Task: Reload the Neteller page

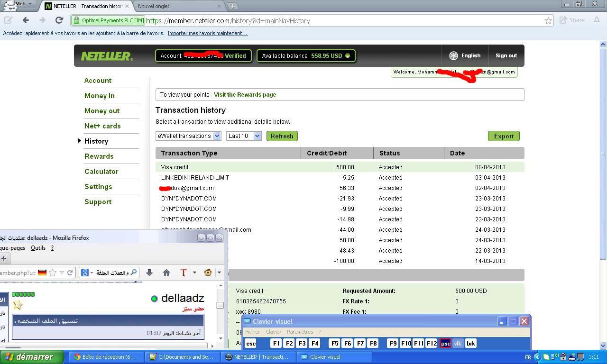Action: coord(59,20)
